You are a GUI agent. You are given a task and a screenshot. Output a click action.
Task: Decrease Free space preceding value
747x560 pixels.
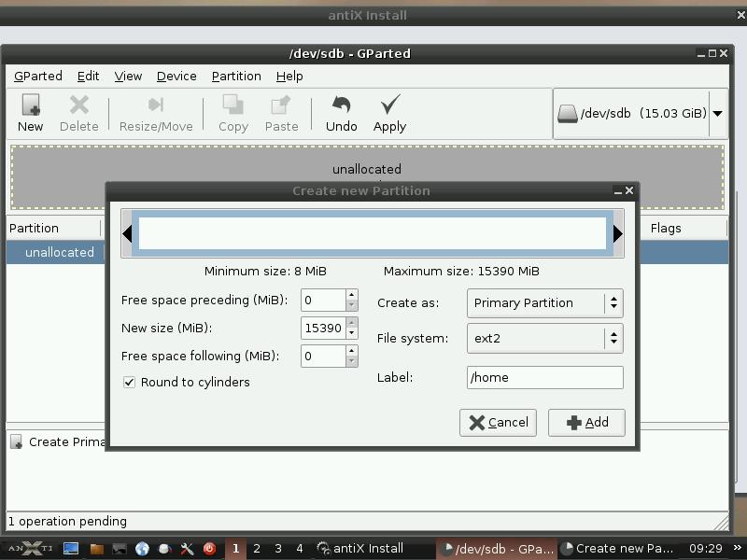(352, 305)
